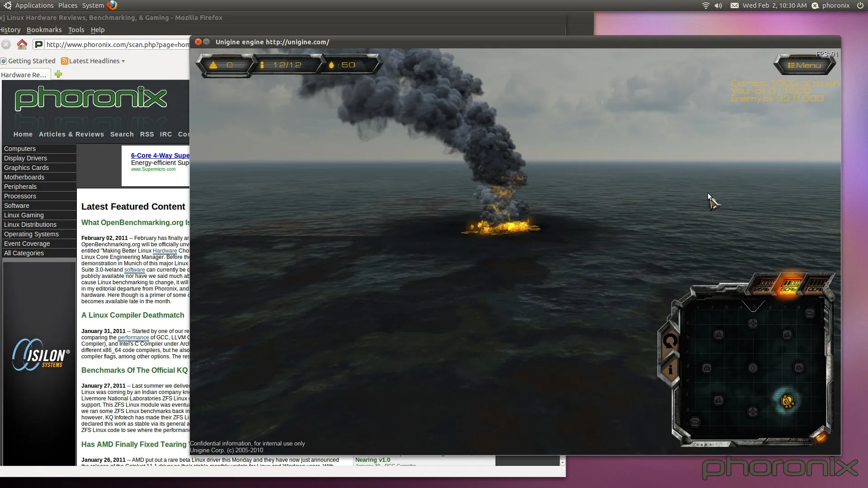This screenshot has height=488, width=868.
Task: Open Display Drivers category in sidebar
Action: click(39, 158)
